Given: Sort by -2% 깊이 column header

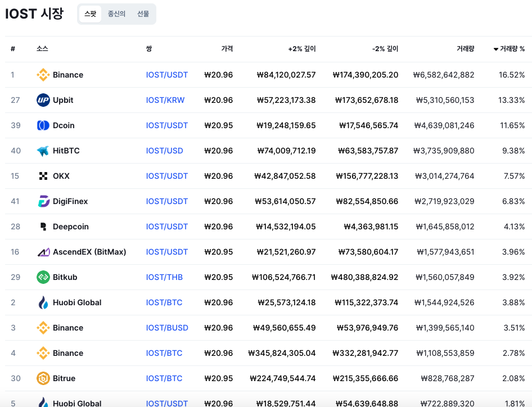Looking at the screenshot, I should pyautogui.click(x=385, y=49).
